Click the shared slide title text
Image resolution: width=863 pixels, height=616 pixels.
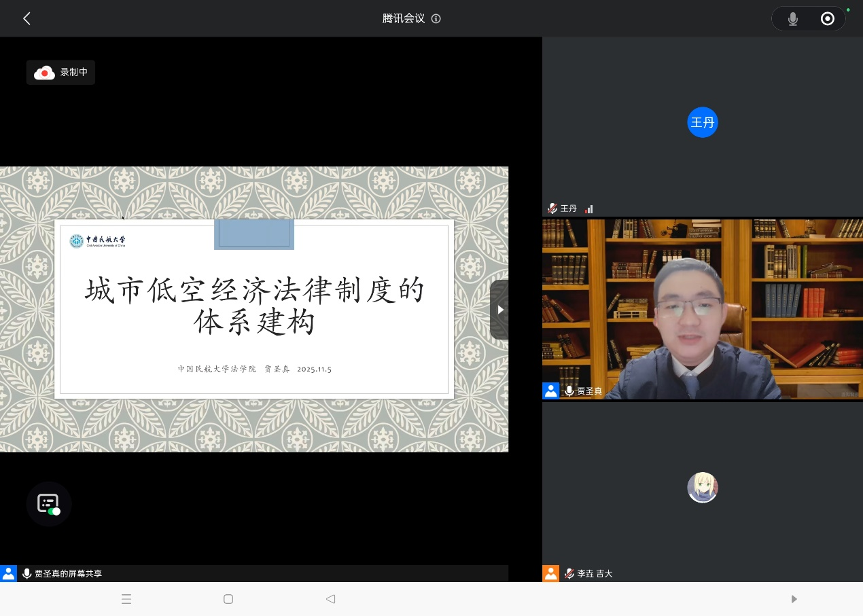point(254,307)
